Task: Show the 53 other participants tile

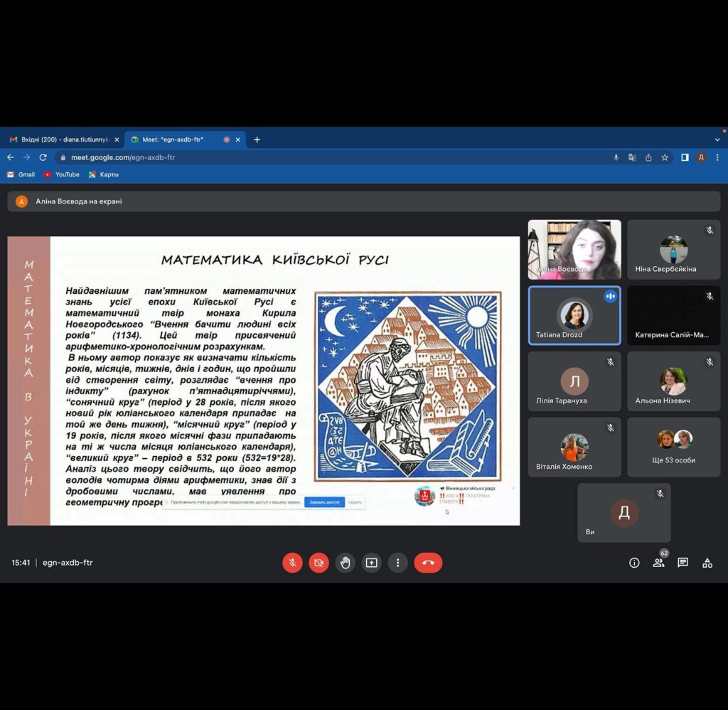Action: (674, 447)
